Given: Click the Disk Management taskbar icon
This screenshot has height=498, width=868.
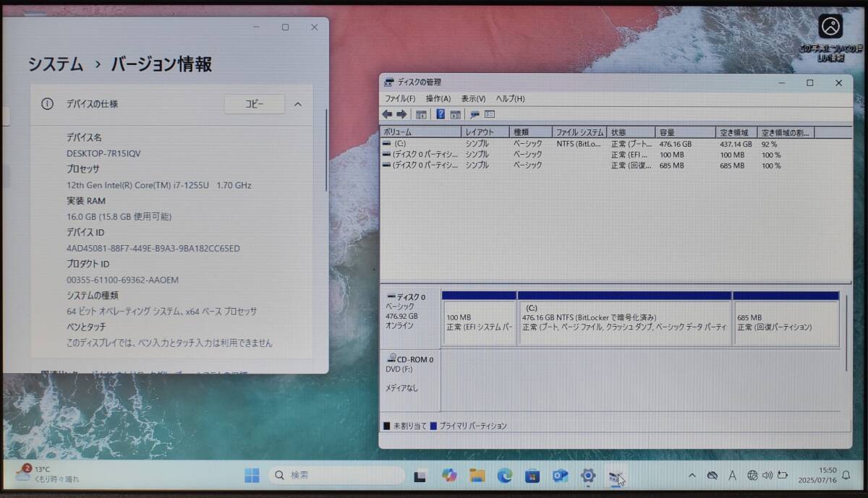Looking at the screenshot, I should pyautogui.click(x=616, y=476).
